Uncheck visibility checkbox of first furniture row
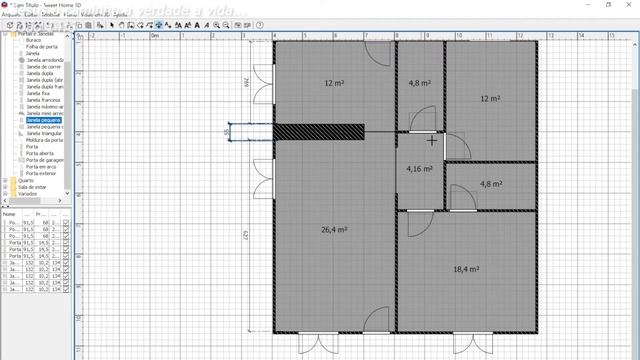The image size is (640, 360). click(x=66, y=223)
